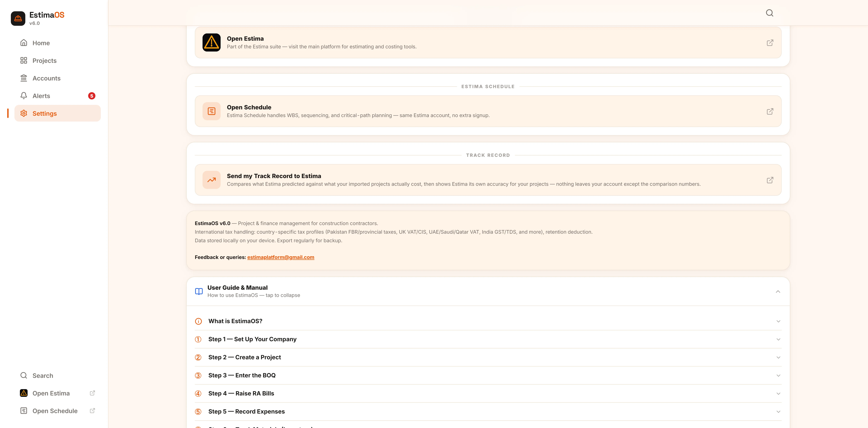Screen dimensions: 868x428
Task: Click external-link icon on Open Schedule card
Action: 770,111
